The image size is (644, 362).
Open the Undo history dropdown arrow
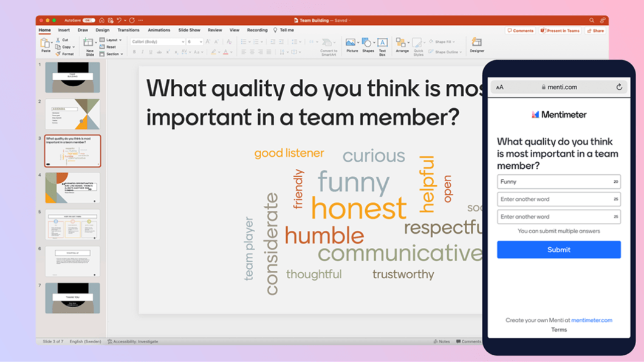tap(125, 21)
